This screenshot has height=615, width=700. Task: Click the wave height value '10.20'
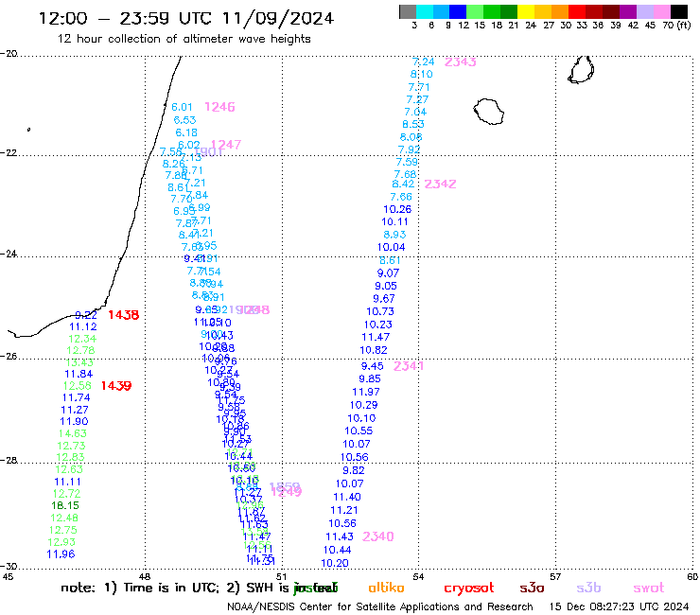pos(335,563)
